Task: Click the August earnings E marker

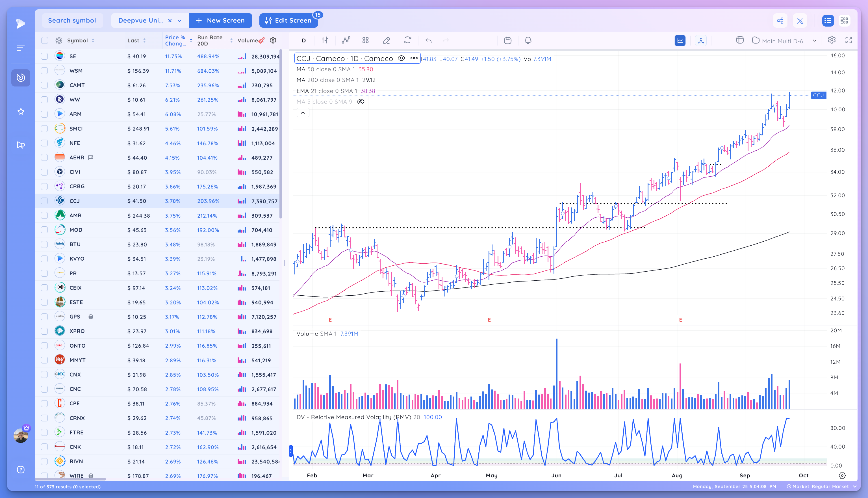Action: [680, 320]
